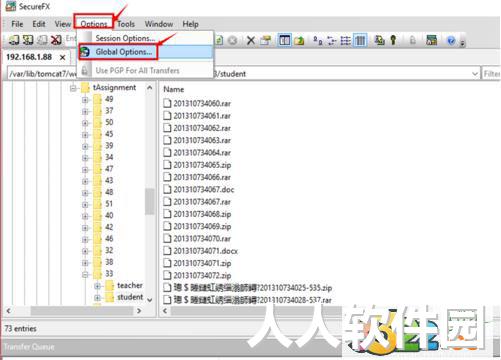Click the Quick Connect toolbar icon
This screenshot has height=360, width=501.
tap(28, 40)
